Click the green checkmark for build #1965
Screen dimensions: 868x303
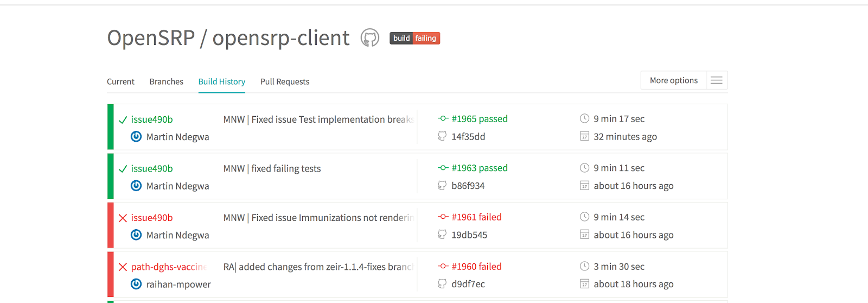click(x=123, y=120)
